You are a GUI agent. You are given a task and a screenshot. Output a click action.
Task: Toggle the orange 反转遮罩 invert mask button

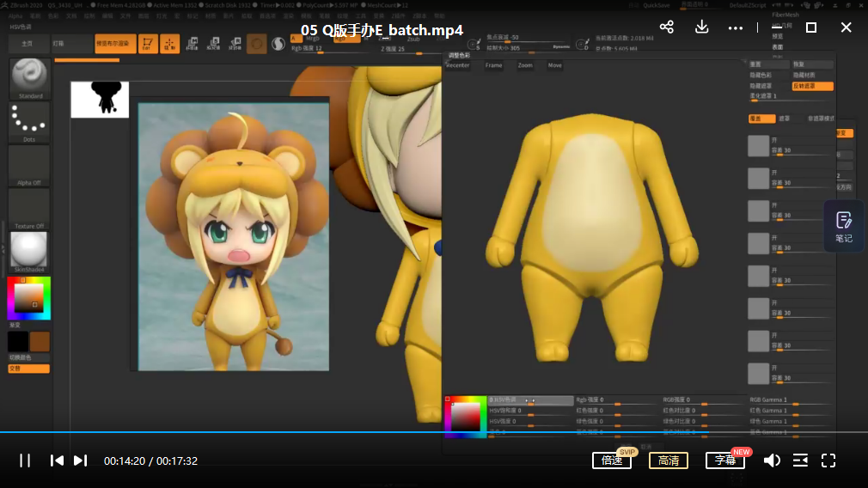tap(813, 86)
